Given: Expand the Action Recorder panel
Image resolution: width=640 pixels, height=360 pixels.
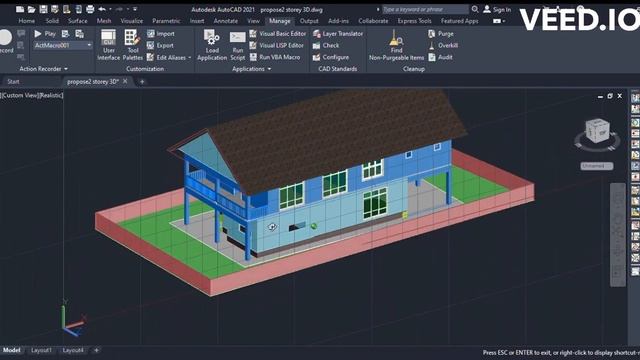Looking at the screenshot, I should pyautogui.click(x=44, y=69).
